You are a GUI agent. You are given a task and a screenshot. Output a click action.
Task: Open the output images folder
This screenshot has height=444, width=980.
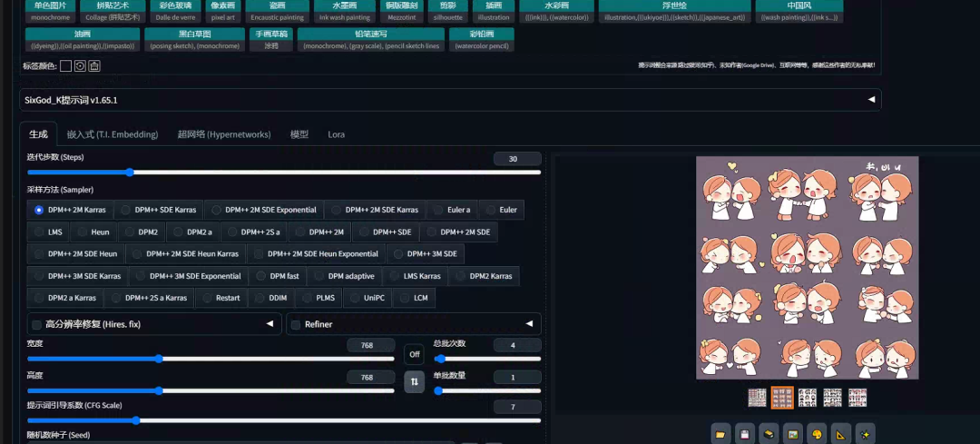(x=720, y=434)
